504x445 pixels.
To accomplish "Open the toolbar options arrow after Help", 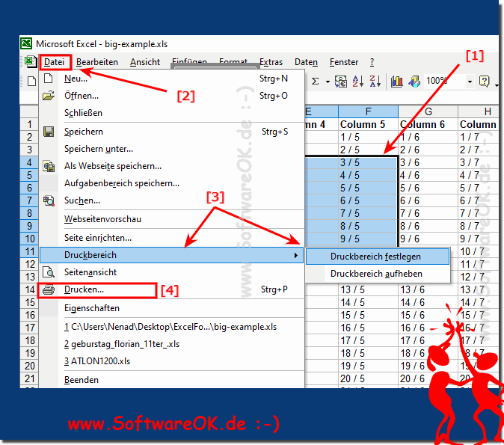I will 497,85.
